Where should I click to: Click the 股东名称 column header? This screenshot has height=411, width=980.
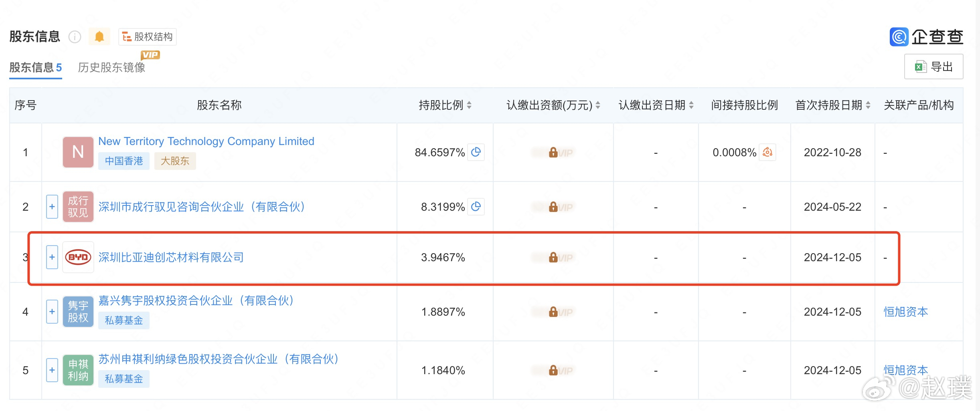[219, 105]
